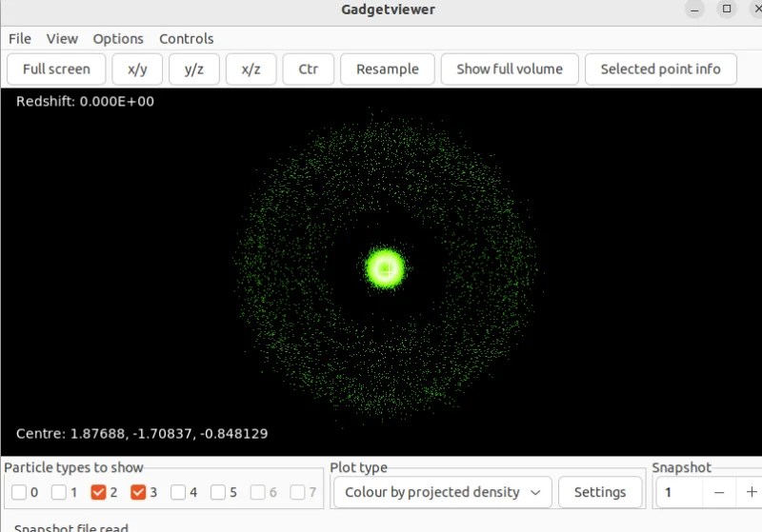
Task: Switch to y/z projection view
Action: pos(193,69)
